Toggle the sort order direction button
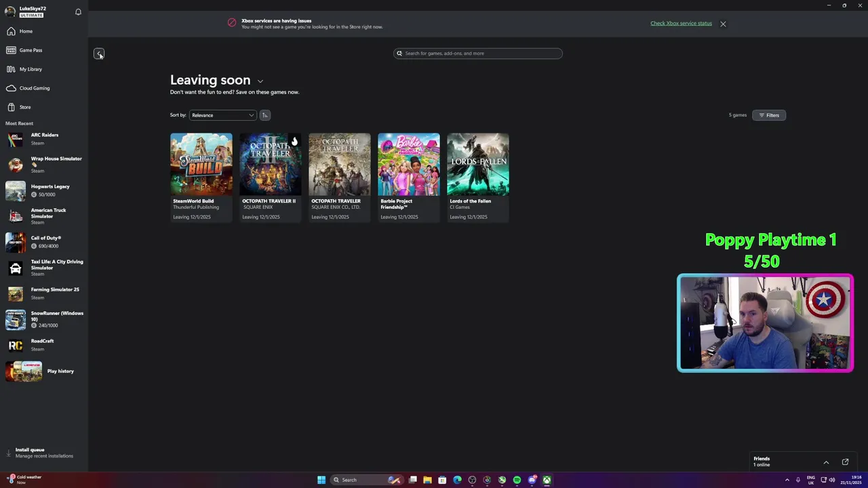 [x=265, y=115]
